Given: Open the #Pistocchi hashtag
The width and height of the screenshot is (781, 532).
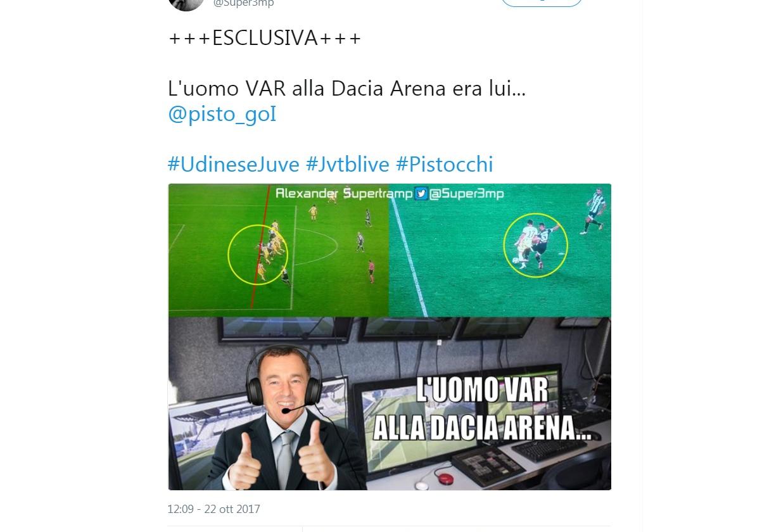Looking at the screenshot, I should 444,164.
